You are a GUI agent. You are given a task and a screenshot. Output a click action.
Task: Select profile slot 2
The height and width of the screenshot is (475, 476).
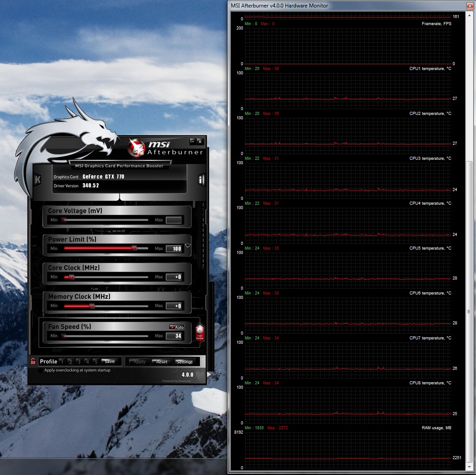pyautogui.click(x=70, y=362)
